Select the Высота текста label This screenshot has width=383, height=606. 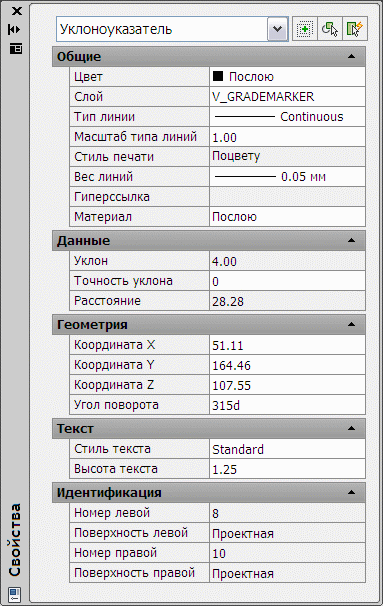click(116, 469)
